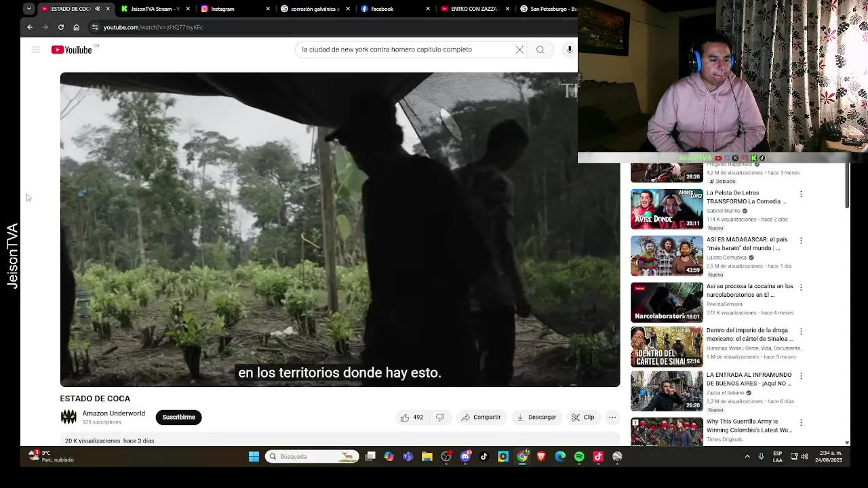Image resolution: width=868 pixels, height=488 pixels.
Task: Open OBS Studio from the taskbar
Action: [x=446, y=457]
